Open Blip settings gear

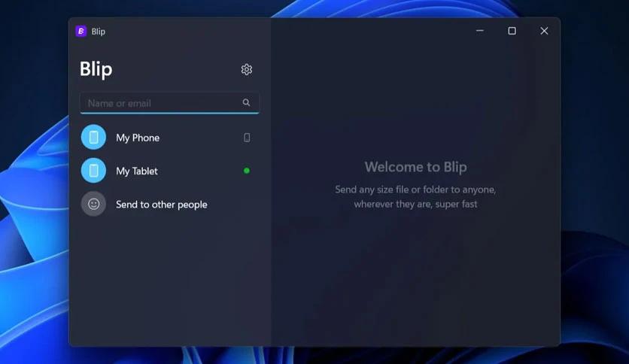(246, 69)
